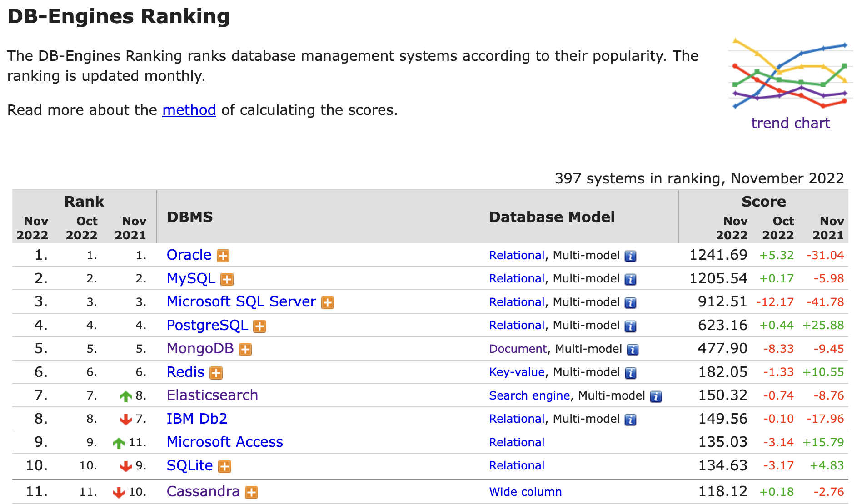
Task: Open the info icon in Redis's row
Action: click(630, 373)
